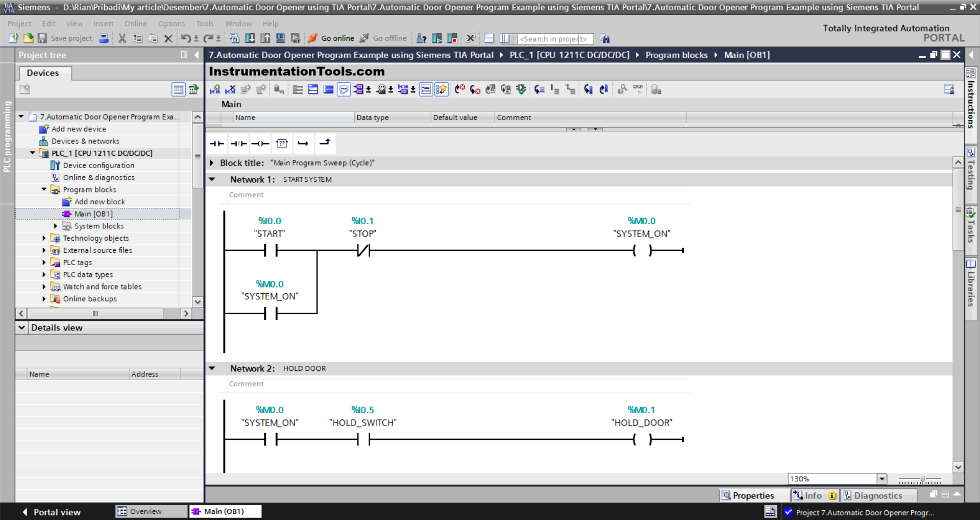
Task: Switch to Portal view
Action: pyautogui.click(x=52, y=512)
